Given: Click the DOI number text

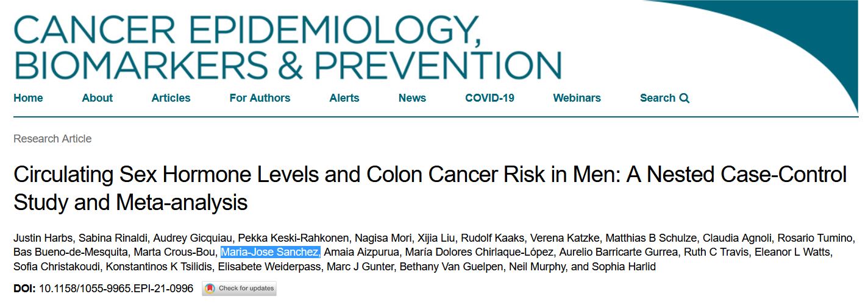Looking at the screenshot, I should click(116, 288).
